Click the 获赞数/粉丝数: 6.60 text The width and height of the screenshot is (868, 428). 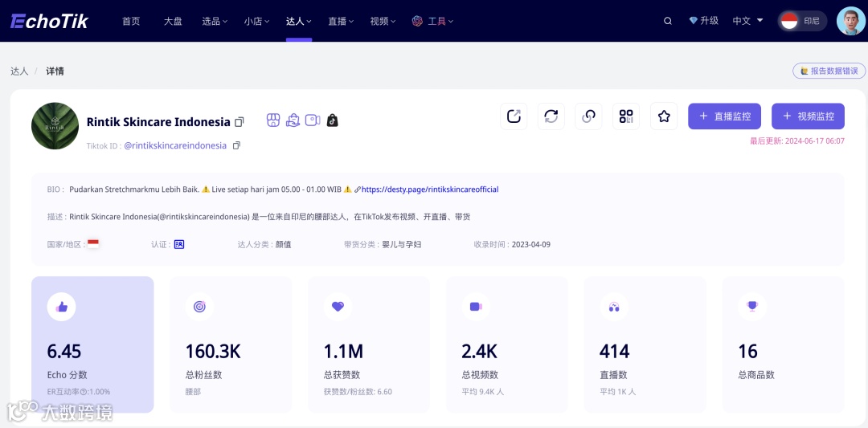pyautogui.click(x=358, y=392)
